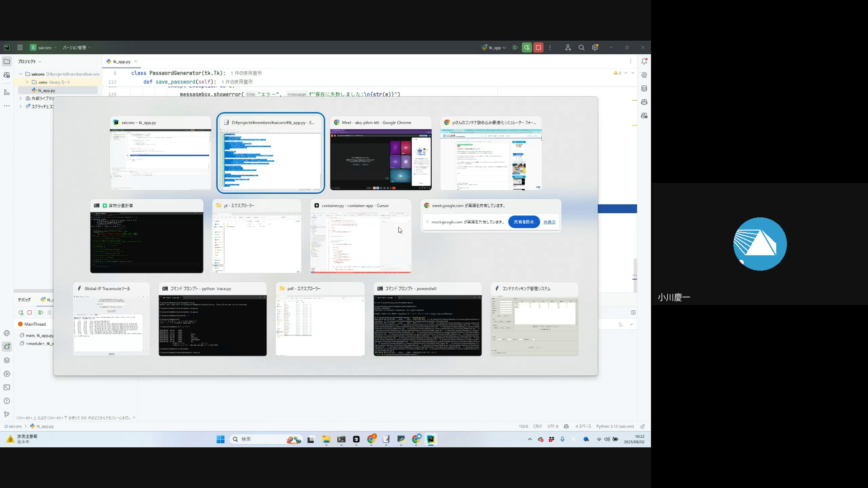Select the tk_app.py editor tab
This screenshot has height=488, width=868.
click(121, 61)
